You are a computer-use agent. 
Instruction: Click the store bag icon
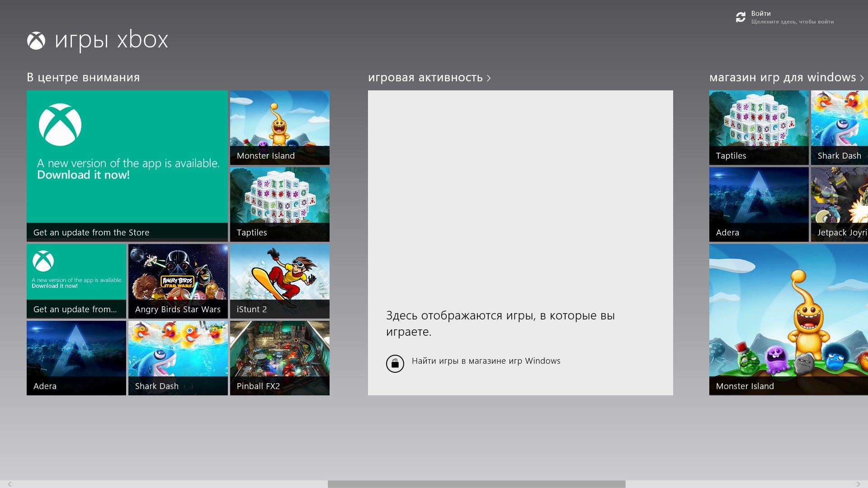(395, 363)
